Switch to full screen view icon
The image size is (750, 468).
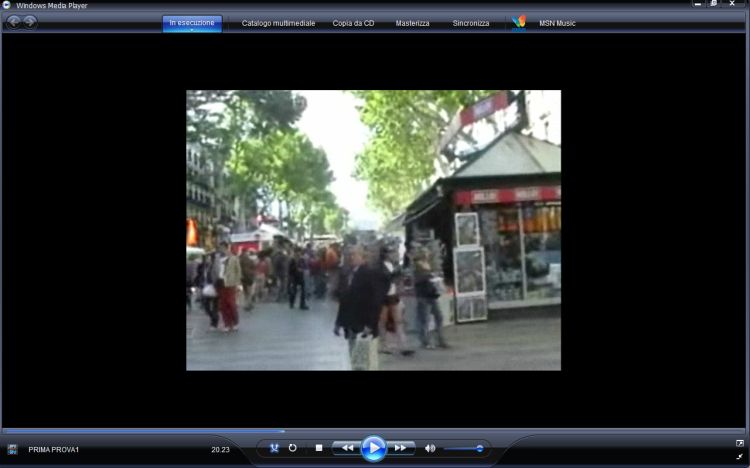[x=740, y=443]
